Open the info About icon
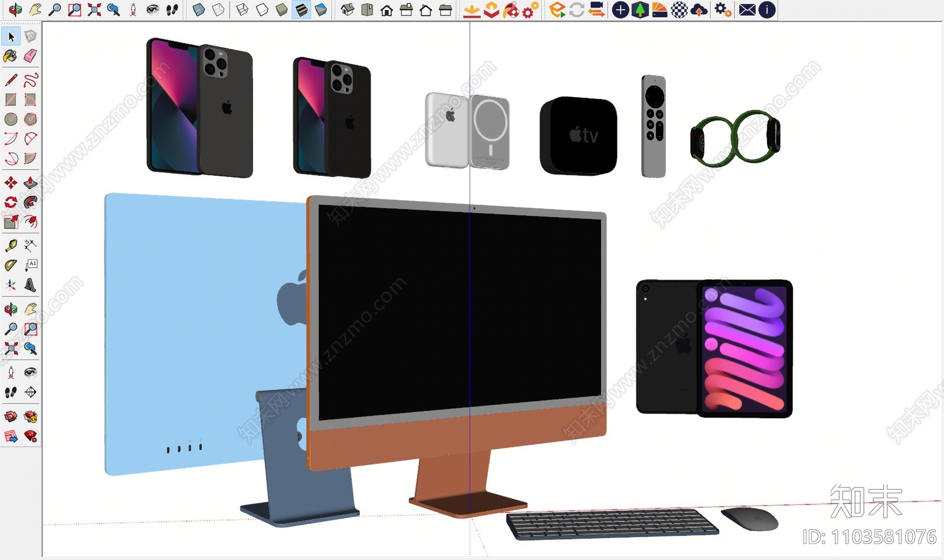 click(766, 9)
